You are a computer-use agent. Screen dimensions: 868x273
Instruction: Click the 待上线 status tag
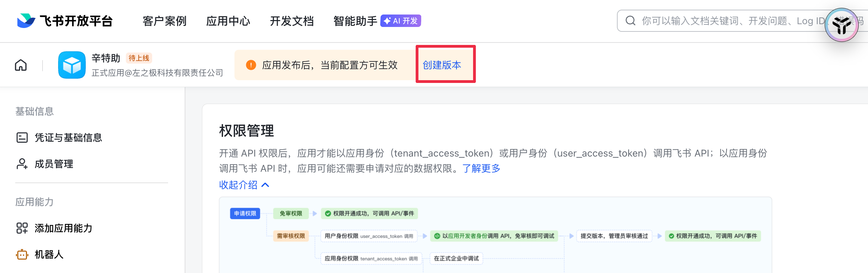pyautogui.click(x=139, y=58)
